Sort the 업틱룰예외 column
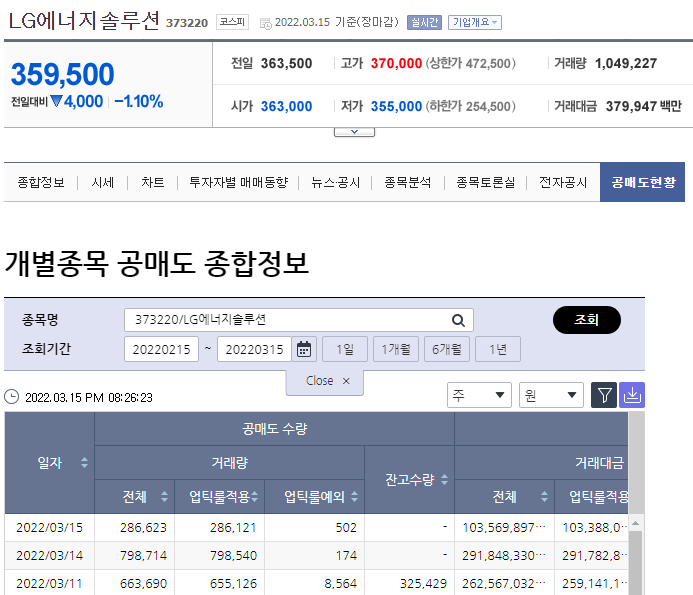Viewport: 693px width, 595px height. coord(354,496)
